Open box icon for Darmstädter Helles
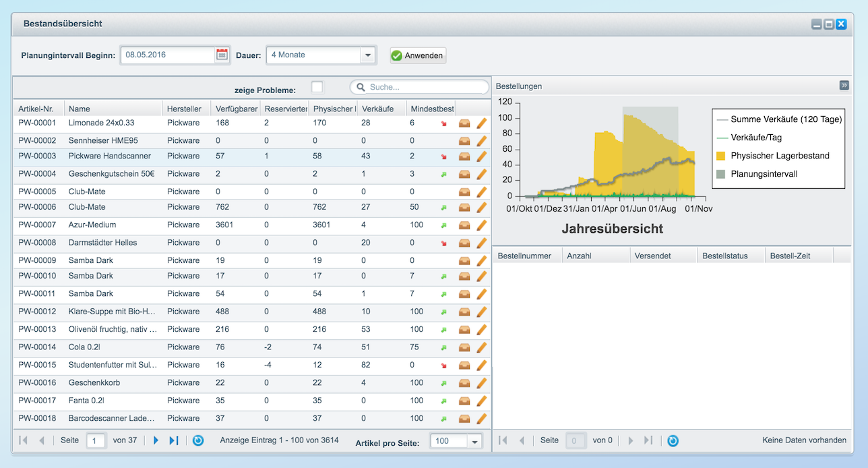The image size is (868, 468). coord(465,242)
